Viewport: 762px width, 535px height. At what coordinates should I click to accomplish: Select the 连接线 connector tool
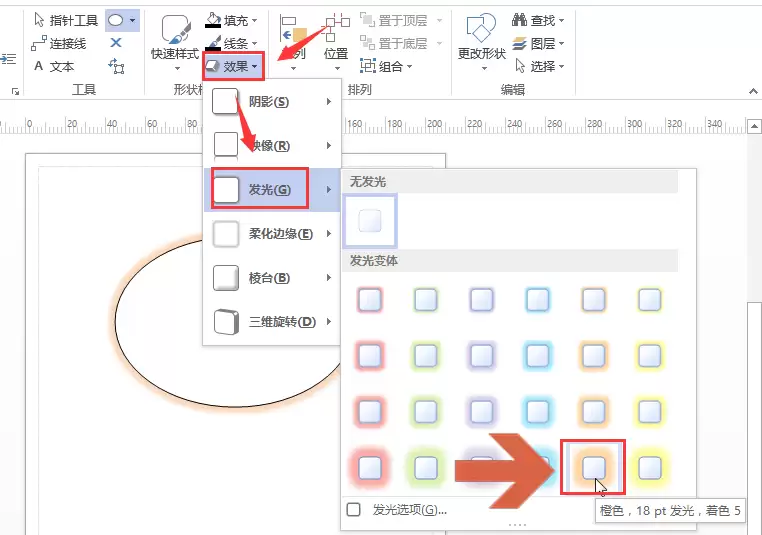pyautogui.click(x=59, y=44)
